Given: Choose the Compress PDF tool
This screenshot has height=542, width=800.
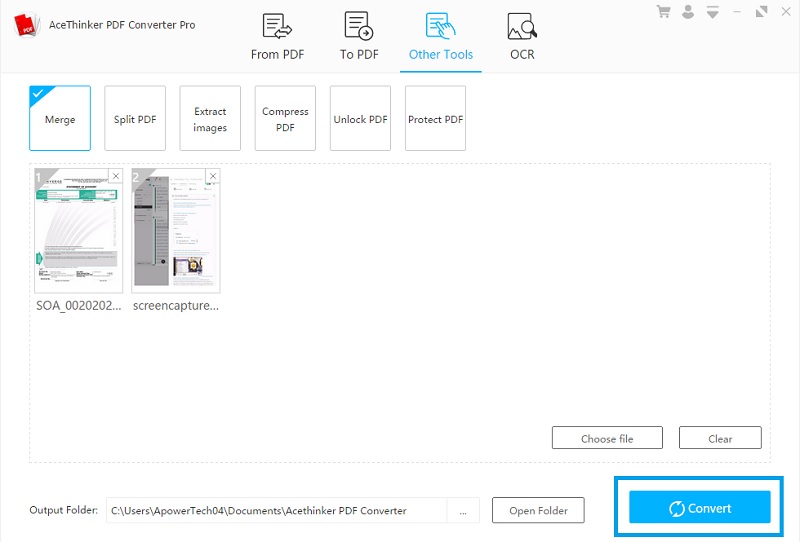Looking at the screenshot, I should point(285,118).
